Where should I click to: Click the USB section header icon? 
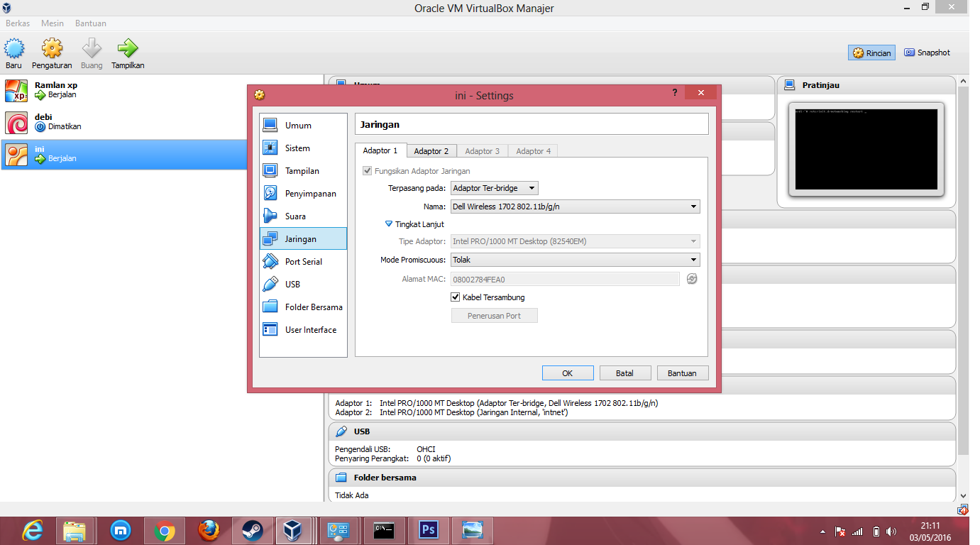pos(341,431)
